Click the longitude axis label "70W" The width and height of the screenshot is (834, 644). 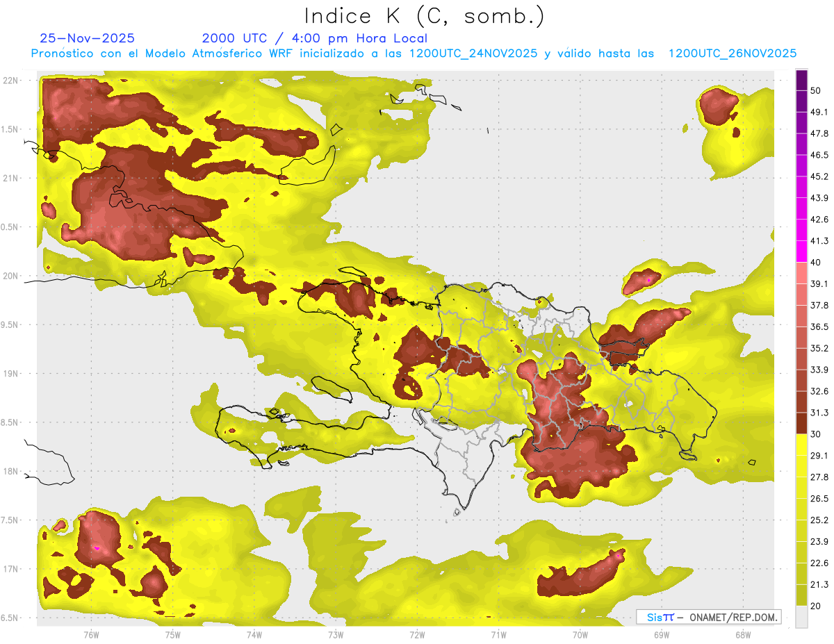coord(580,635)
